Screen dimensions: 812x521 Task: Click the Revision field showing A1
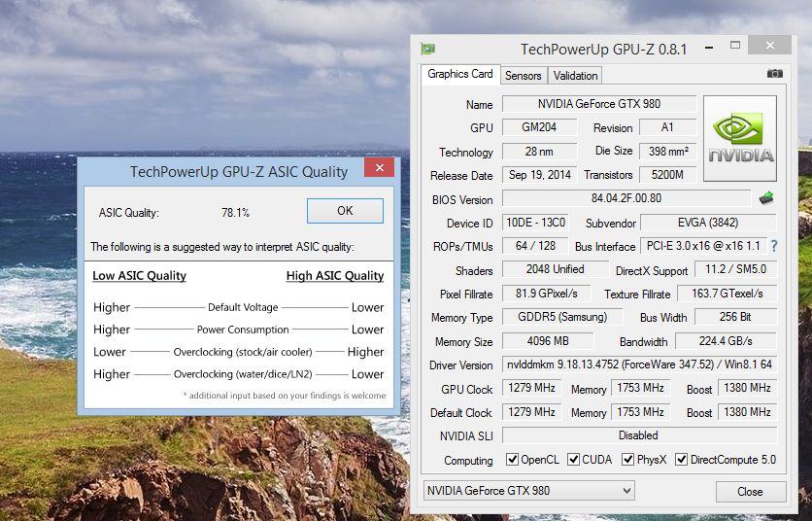667,127
